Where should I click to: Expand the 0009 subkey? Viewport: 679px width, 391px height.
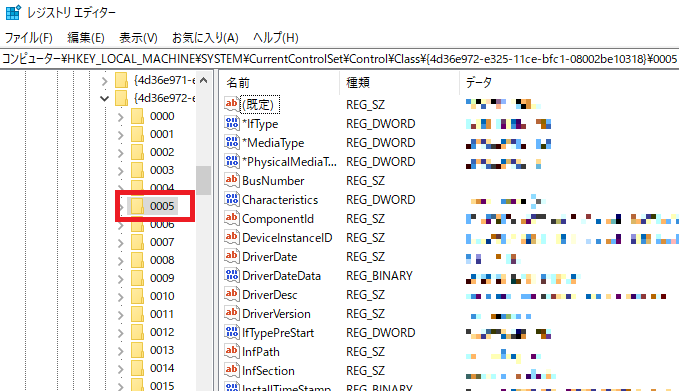(120, 278)
